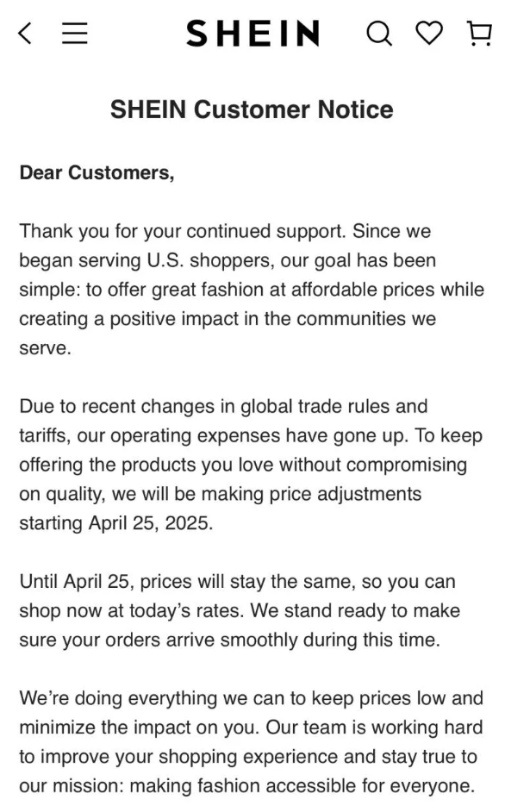Image resolution: width=505 pixels, height=812 pixels.
Task: Click the 'starting April 25, 2025.' line
Action: 116,523
